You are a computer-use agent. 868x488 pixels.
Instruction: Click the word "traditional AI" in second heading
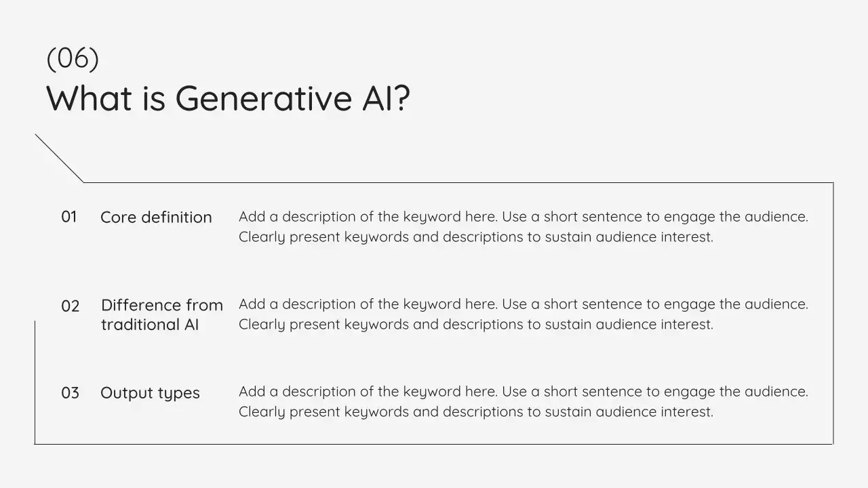150,325
